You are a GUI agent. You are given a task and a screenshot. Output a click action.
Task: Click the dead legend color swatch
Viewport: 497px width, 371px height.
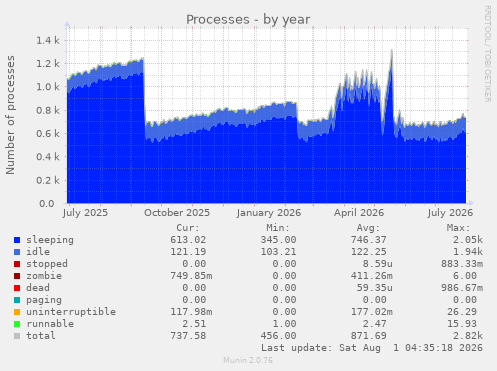tap(17, 288)
